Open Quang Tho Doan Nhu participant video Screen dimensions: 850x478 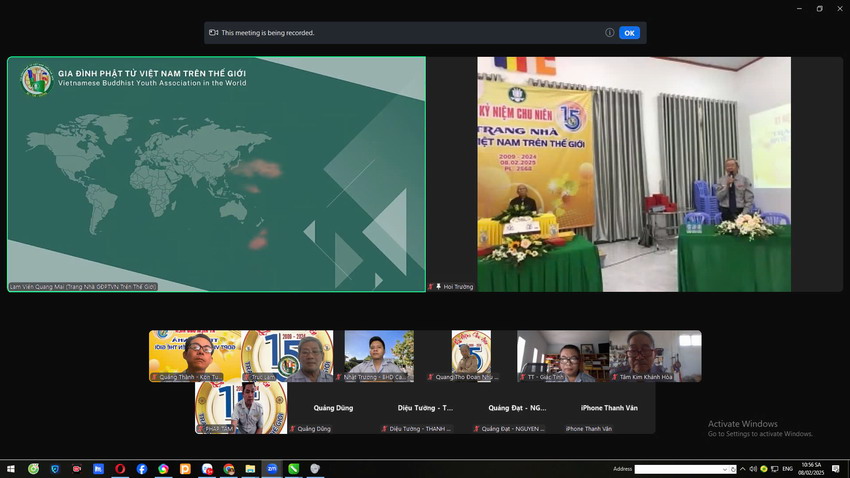point(471,356)
